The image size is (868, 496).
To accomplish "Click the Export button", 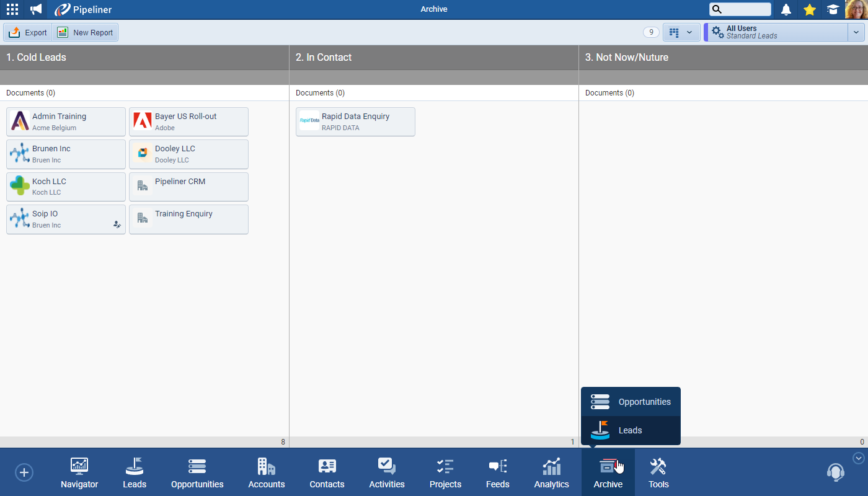I will (x=28, y=32).
